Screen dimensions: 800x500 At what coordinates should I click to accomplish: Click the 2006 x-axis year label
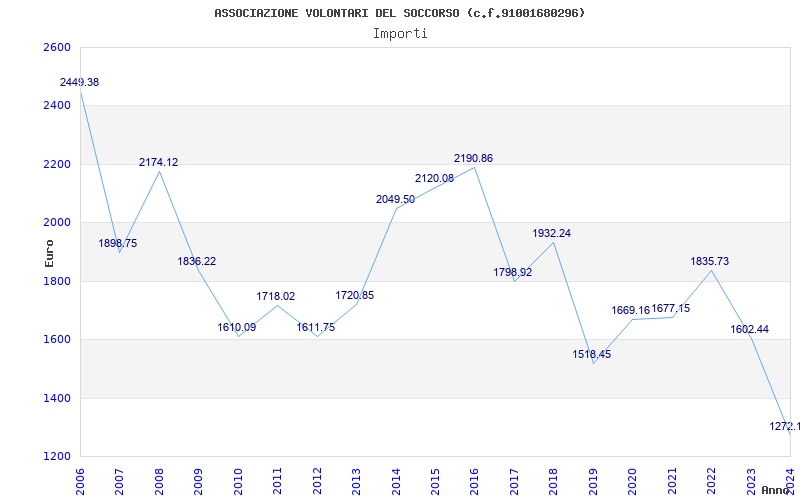coord(80,482)
